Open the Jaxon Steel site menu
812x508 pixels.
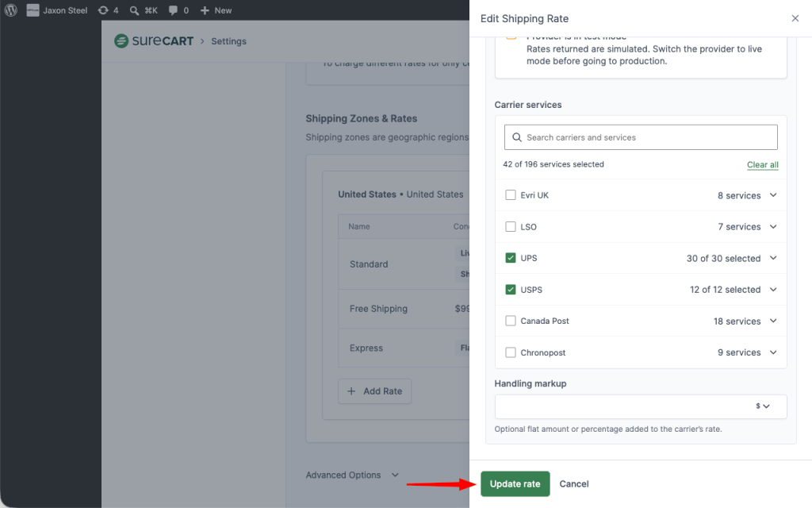pyautogui.click(x=57, y=10)
